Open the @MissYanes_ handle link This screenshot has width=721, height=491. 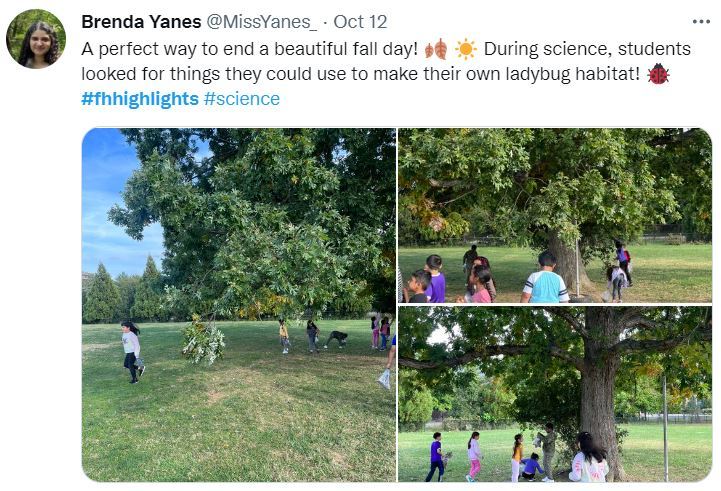(264, 22)
